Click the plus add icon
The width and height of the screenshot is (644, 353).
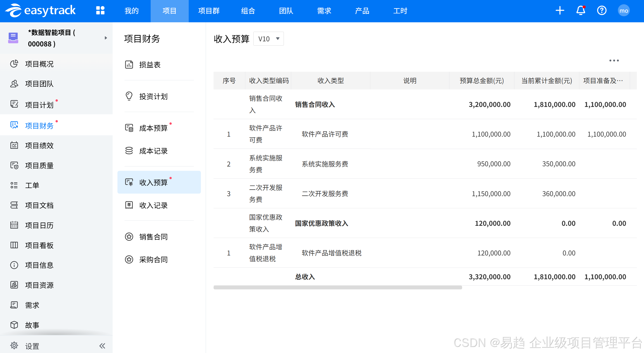click(x=560, y=11)
